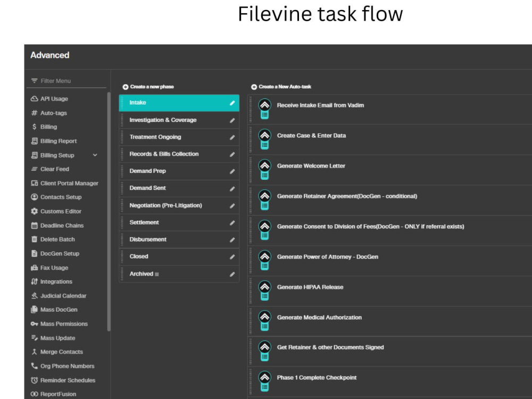Click the Auto-tags hash icon
The height and width of the screenshot is (399, 532).
tap(34, 113)
